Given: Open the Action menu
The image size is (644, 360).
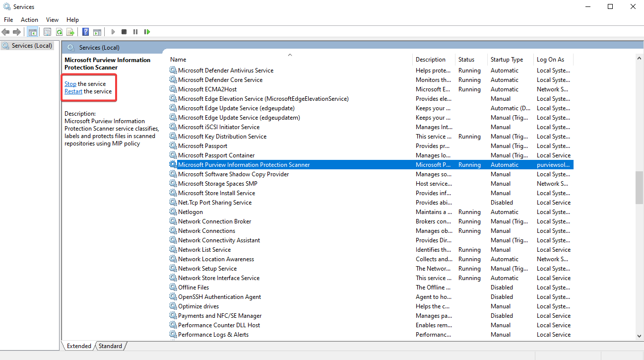Looking at the screenshot, I should [29, 20].
